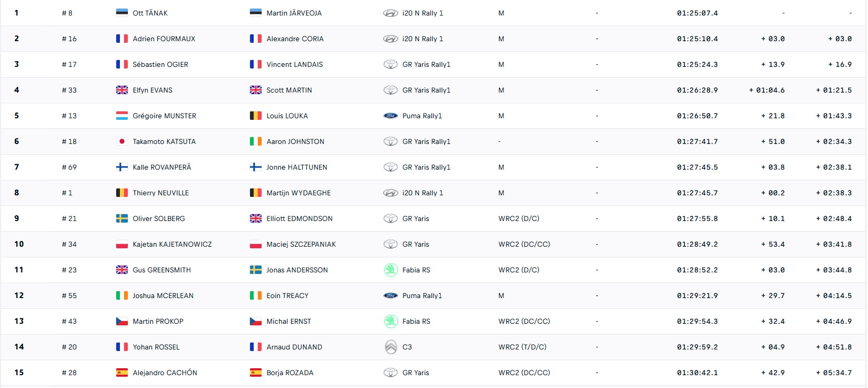Click the Hyundai logo in Adrien FOURMAUX's row
Image resolution: width=868 pixels, height=388 pixels.
pos(391,39)
